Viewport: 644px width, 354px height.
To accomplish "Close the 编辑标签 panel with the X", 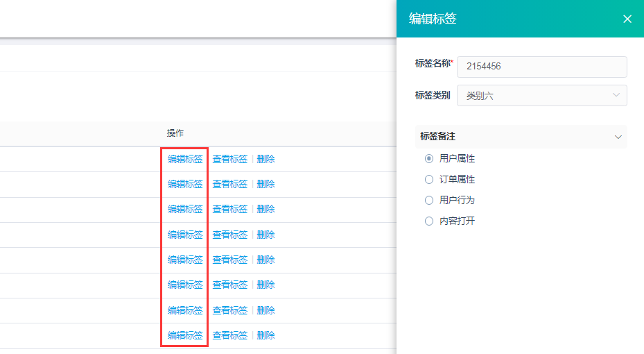I will point(627,19).
